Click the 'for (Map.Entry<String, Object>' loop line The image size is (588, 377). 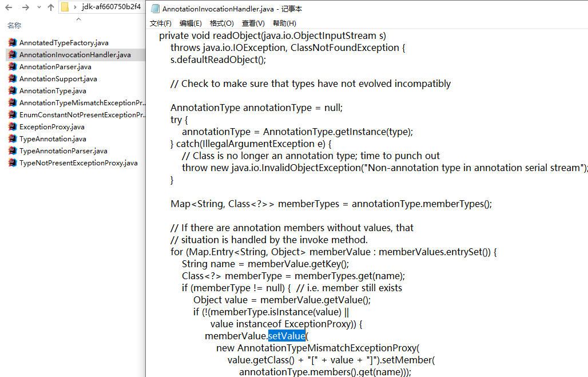click(x=333, y=252)
